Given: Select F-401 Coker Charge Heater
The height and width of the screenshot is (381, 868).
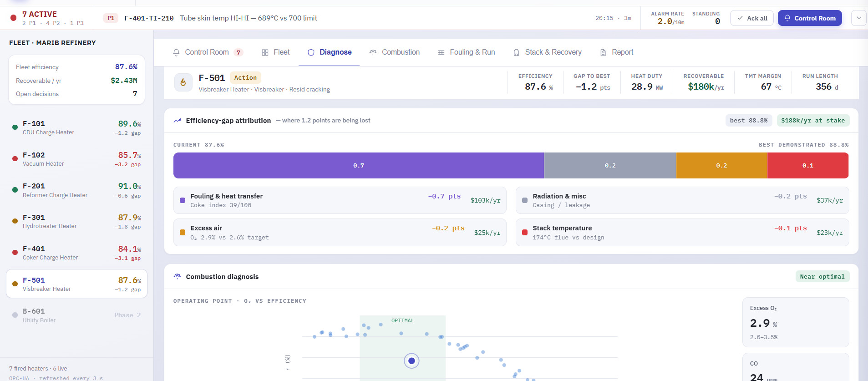Looking at the screenshot, I should pyautogui.click(x=76, y=253).
